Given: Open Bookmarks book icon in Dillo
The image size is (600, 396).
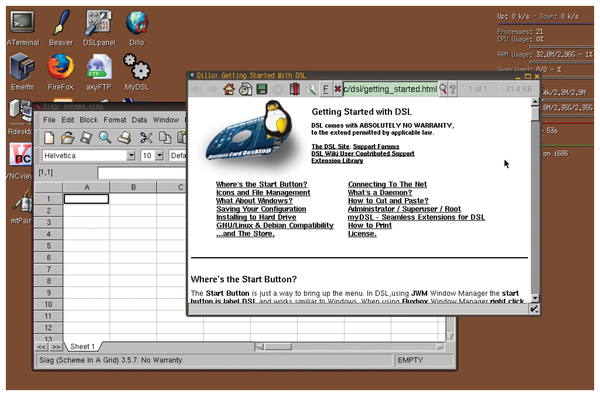Looking at the screenshot, I should 294,89.
